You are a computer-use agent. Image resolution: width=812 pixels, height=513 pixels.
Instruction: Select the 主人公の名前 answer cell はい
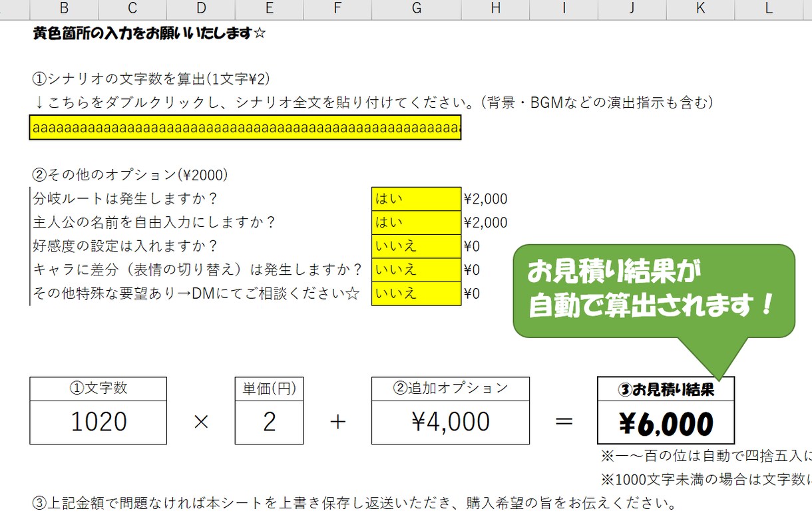417,223
